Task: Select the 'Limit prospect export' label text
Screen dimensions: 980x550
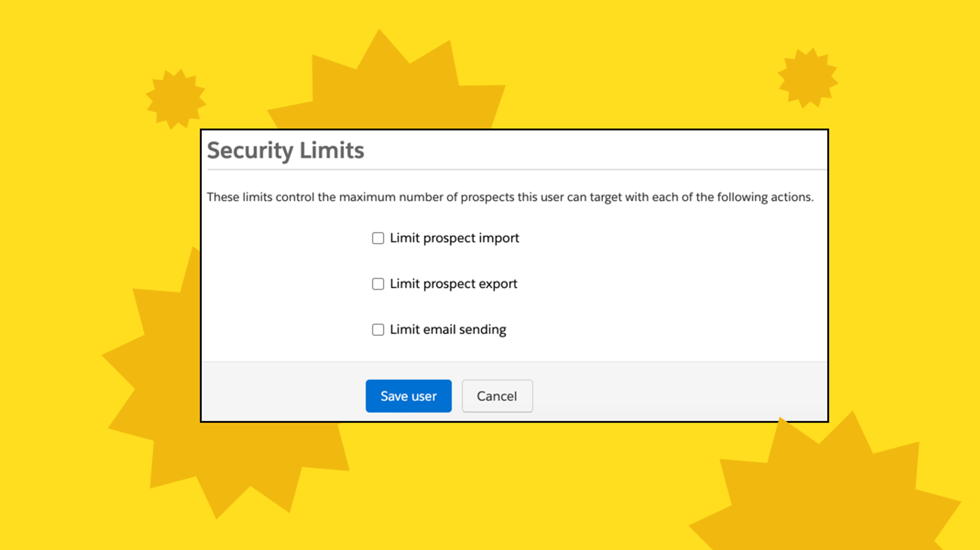Action: (x=453, y=284)
